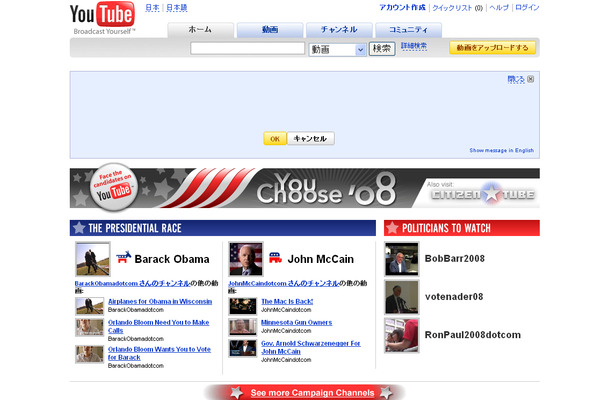
Task: Open Airplanes for Obama in Wisconsin video link
Action: point(160,302)
